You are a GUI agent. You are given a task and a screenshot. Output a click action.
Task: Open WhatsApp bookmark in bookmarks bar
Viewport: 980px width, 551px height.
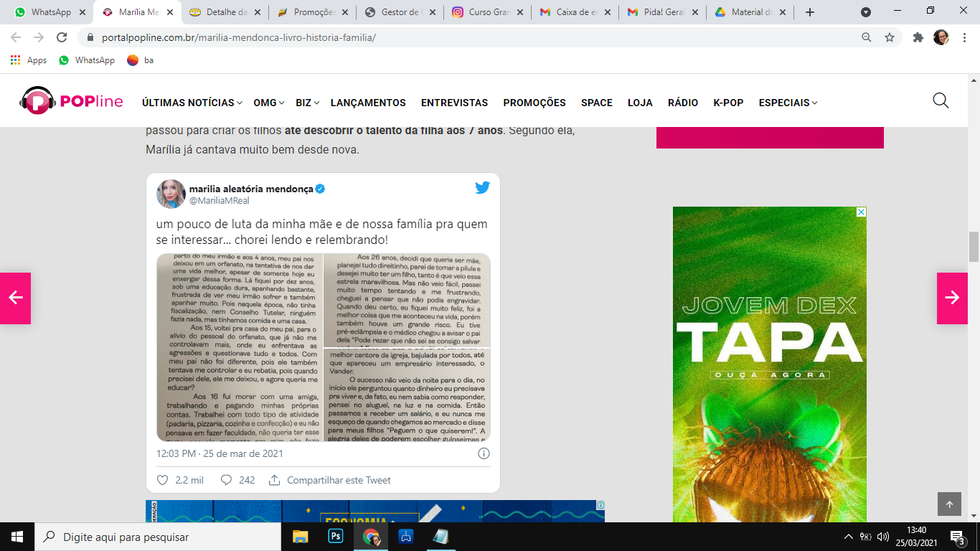pos(87,60)
